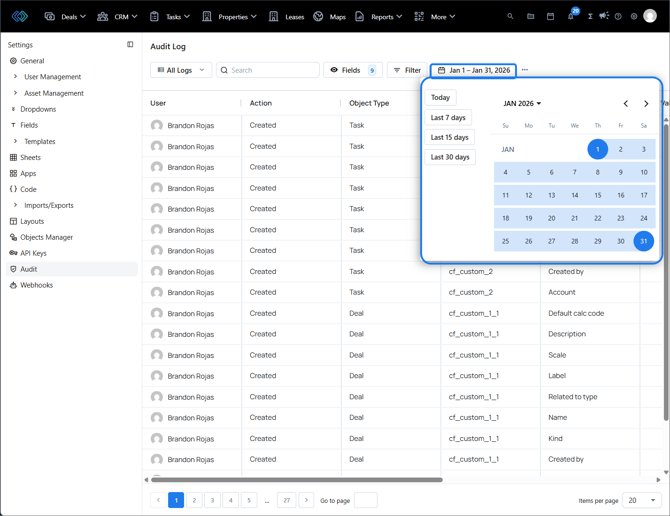Expand Imports/Exports tree item

(x=15, y=205)
